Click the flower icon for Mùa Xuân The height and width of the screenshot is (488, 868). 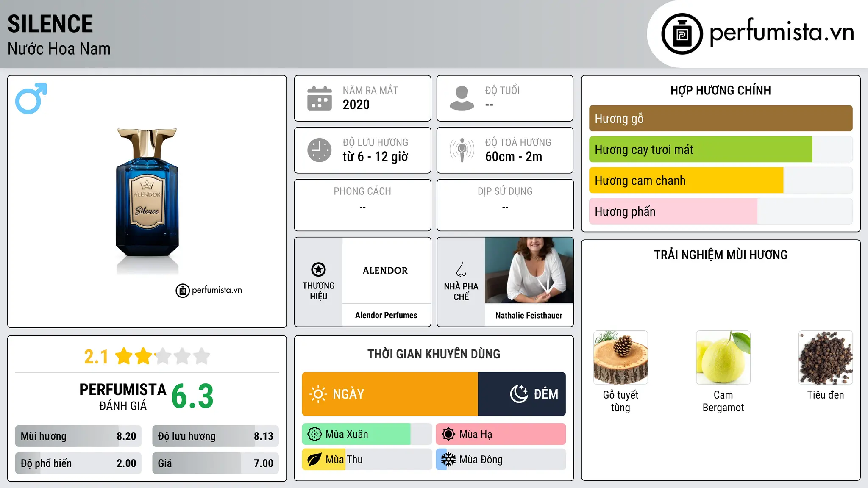(x=314, y=434)
